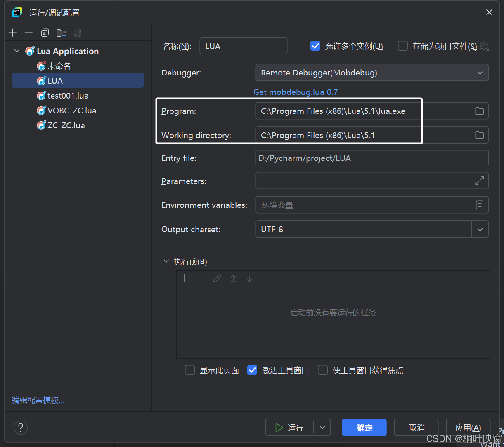
Task: Toggle the 允许多个实例 checkbox
Action: [315, 46]
